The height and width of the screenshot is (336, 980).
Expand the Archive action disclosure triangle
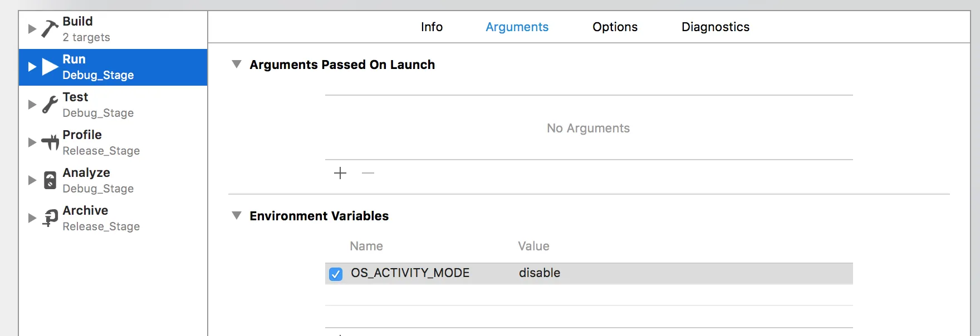click(32, 218)
